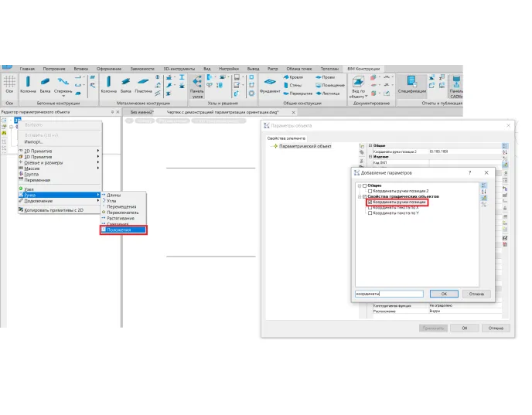
Task: Click the Кровля roof tool
Action: 293,77
